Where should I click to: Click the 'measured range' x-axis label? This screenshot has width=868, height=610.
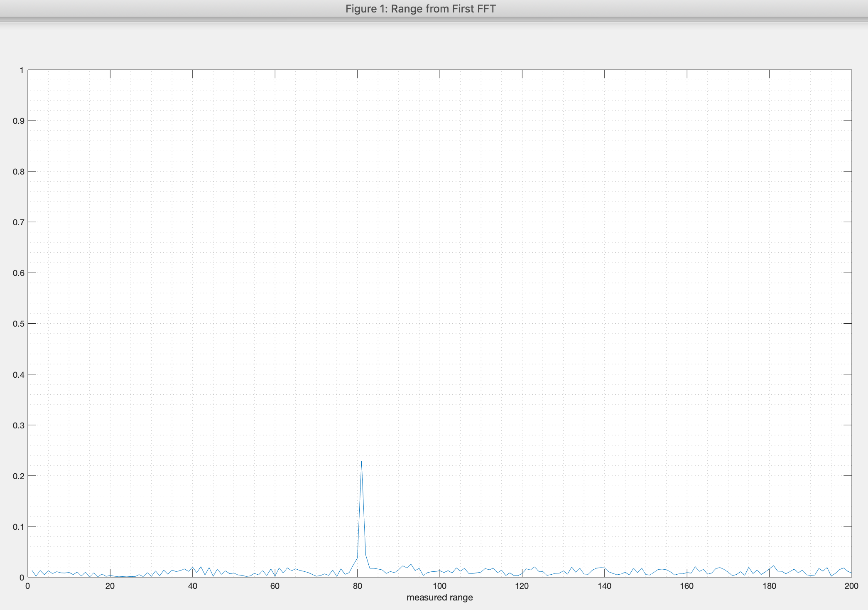point(439,598)
